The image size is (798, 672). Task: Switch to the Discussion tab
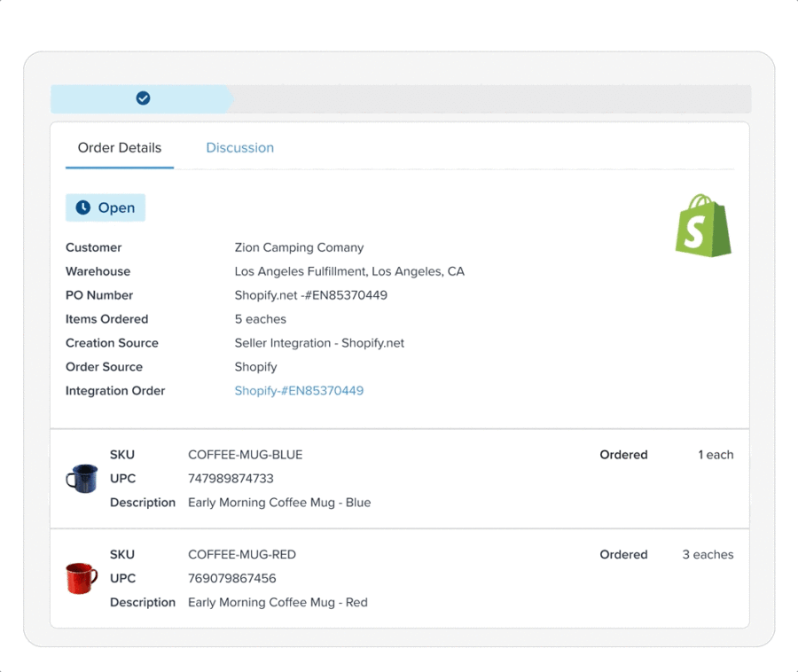[239, 147]
